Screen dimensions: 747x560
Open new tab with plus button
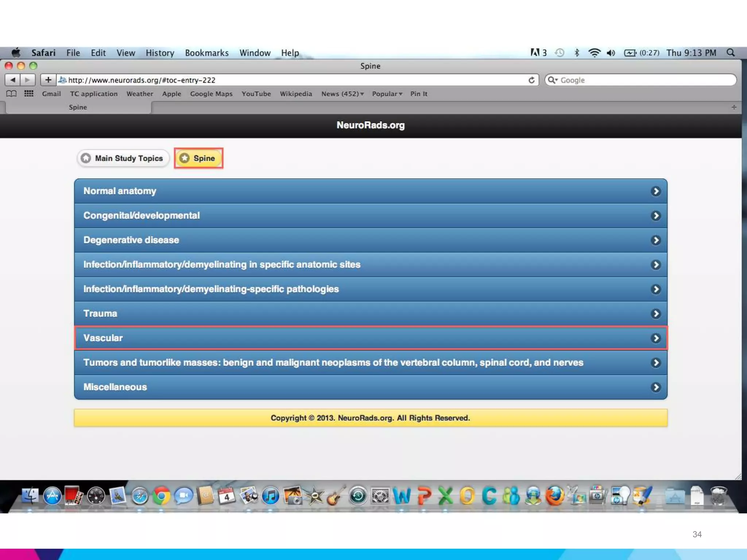[734, 107]
